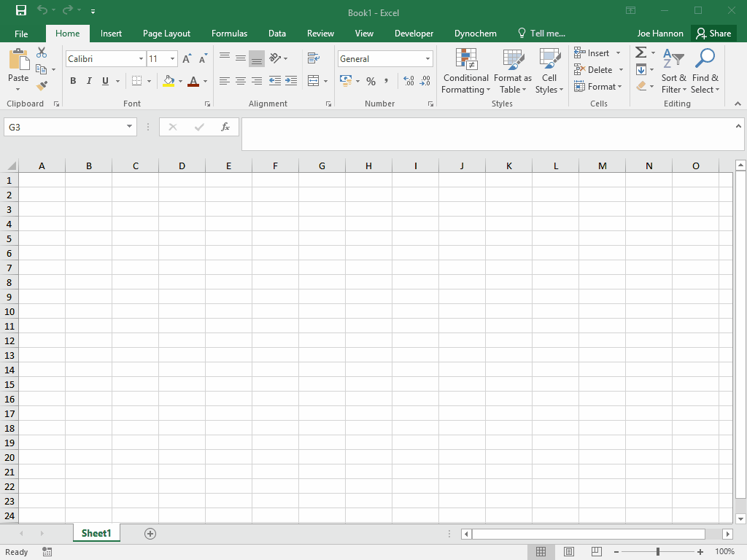Apply the Percent Style format
This screenshot has height=560, width=747.
(x=371, y=82)
